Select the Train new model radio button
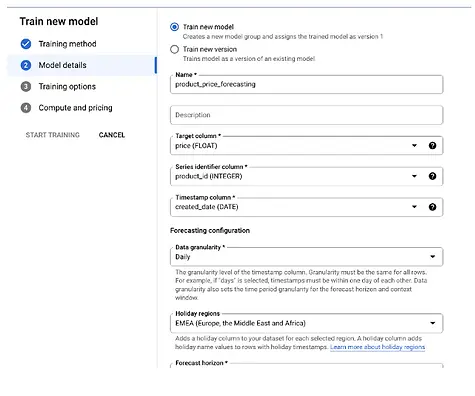Screen dimensions: 475x396 tap(174, 27)
